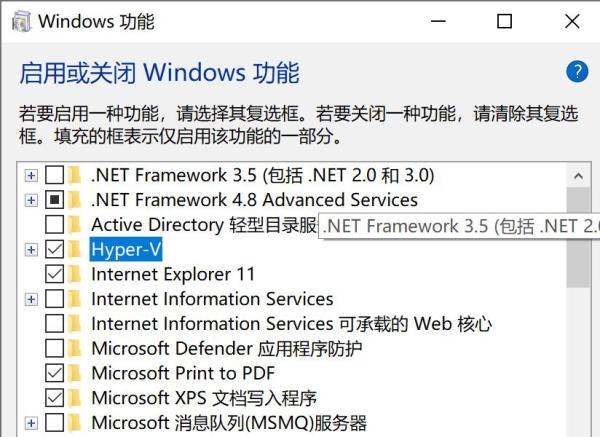The width and height of the screenshot is (600, 437).
Task: Expand the .NET Framework 3.5 node
Action: click(x=32, y=175)
